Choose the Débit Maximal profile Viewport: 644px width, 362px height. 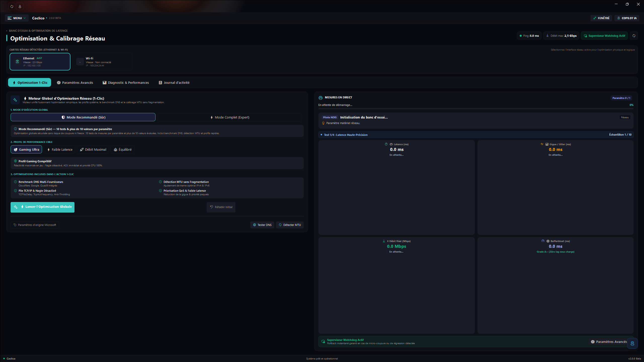(93, 149)
